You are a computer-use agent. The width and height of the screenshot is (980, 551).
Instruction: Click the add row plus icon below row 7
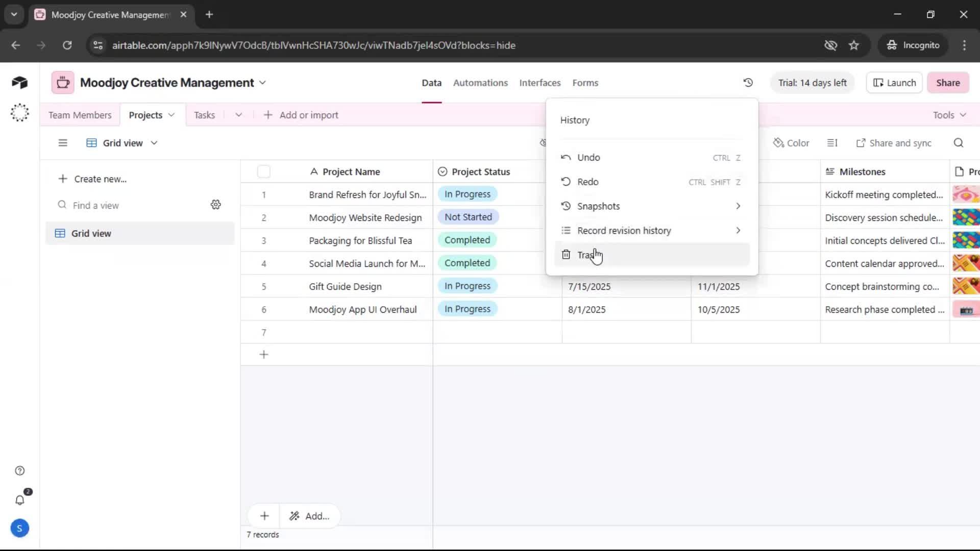coord(264,355)
